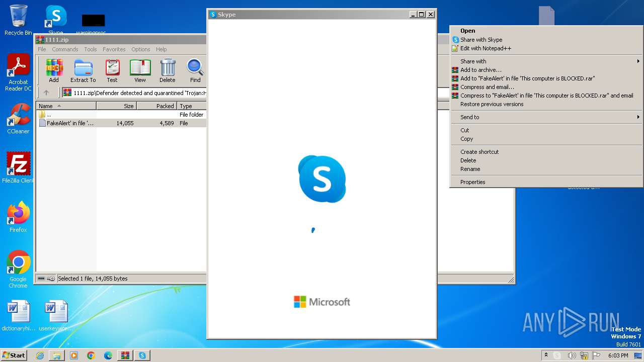Open File Explorer from taskbar

click(x=57, y=355)
